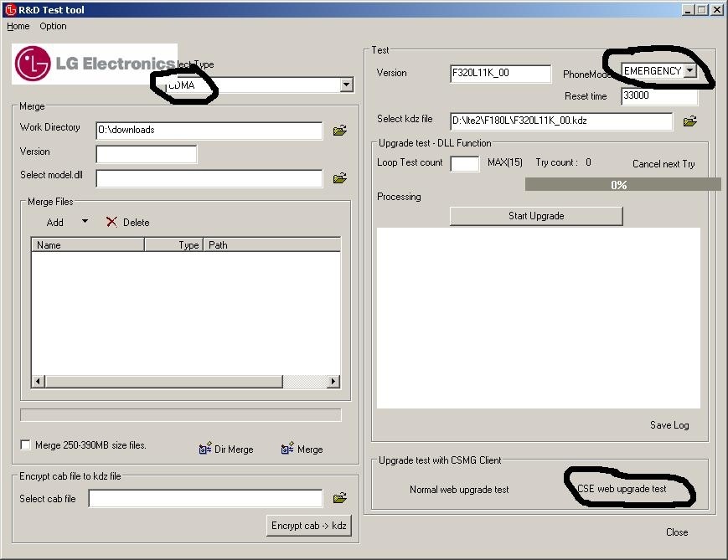
Task: Click CSE web upgrade test
Action: (622, 489)
